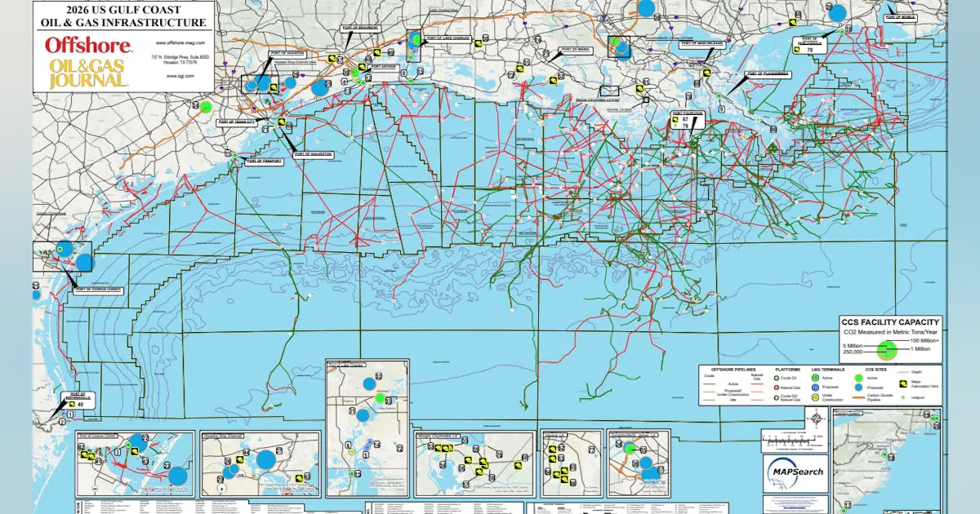Click the Oil & Gas Journal gold logo
This screenshot has width=980, height=514.
click(x=88, y=73)
